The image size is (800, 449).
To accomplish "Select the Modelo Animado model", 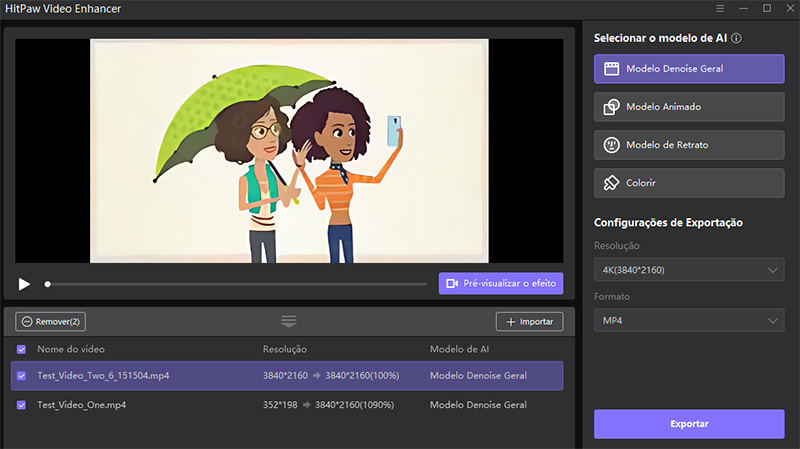I will click(x=688, y=107).
